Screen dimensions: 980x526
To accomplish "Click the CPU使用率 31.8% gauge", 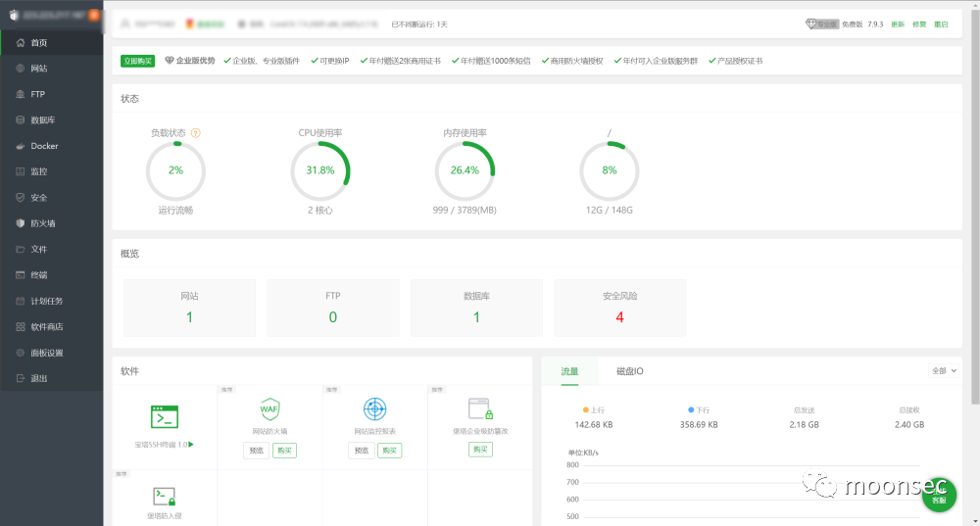I will pyautogui.click(x=320, y=170).
